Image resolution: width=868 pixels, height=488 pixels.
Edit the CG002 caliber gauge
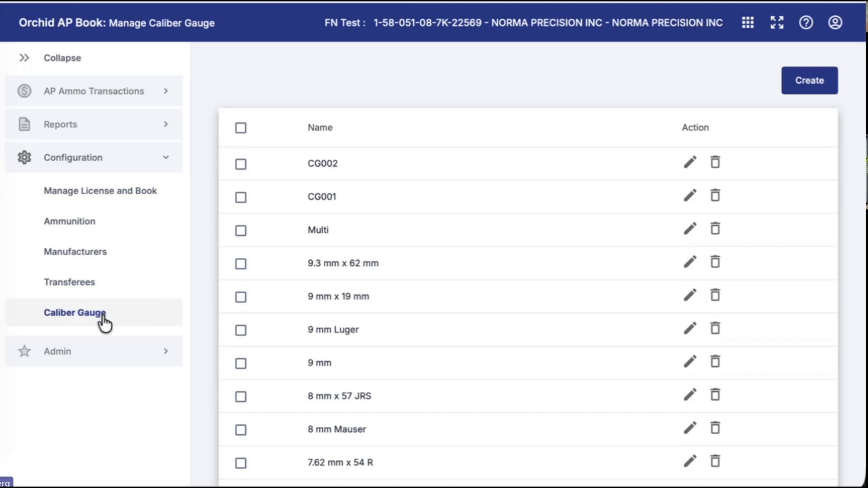[x=690, y=162]
